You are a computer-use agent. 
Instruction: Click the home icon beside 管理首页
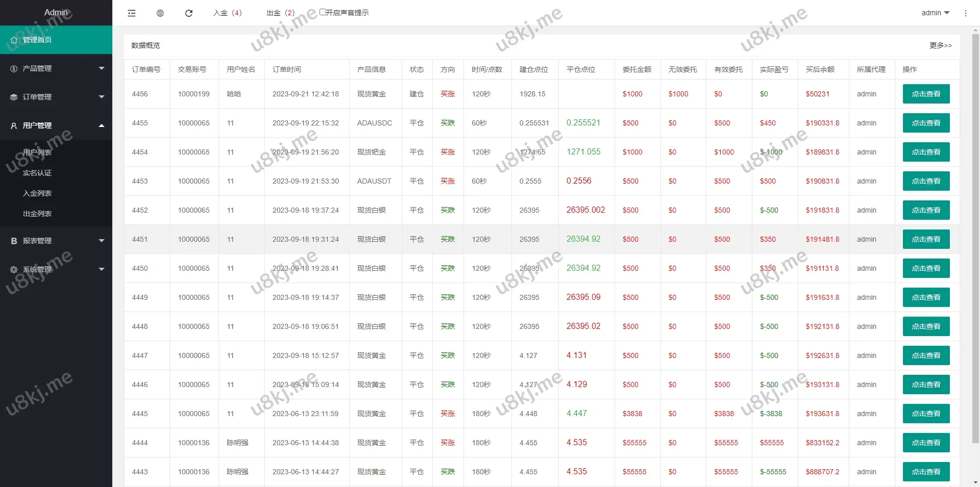[x=14, y=40]
